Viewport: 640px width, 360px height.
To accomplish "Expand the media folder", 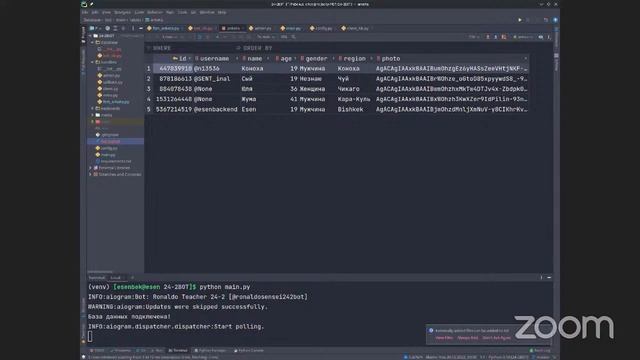I will pyautogui.click(x=93, y=115).
